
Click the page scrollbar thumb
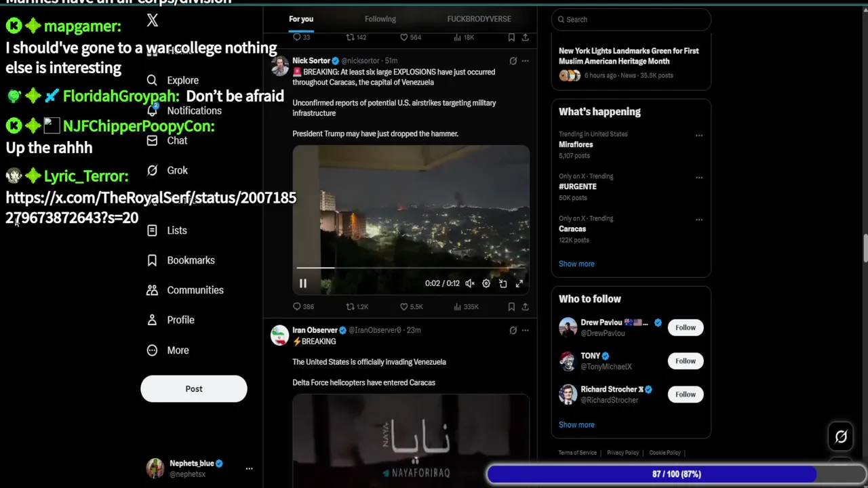pos(865,248)
